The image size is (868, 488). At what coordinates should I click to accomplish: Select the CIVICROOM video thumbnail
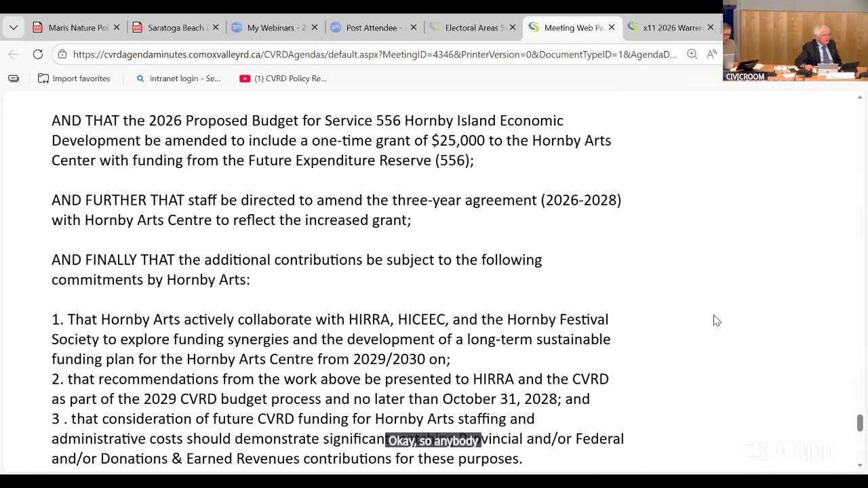coord(795,41)
